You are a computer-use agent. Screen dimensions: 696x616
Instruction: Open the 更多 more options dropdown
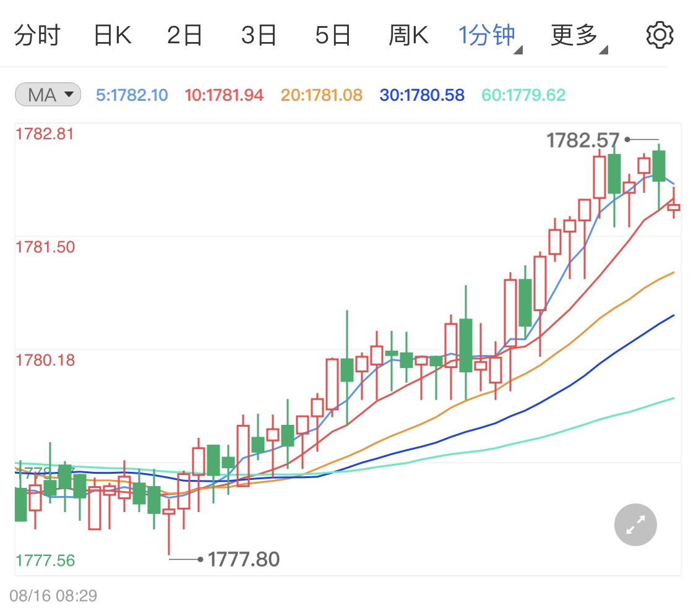click(x=578, y=36)
